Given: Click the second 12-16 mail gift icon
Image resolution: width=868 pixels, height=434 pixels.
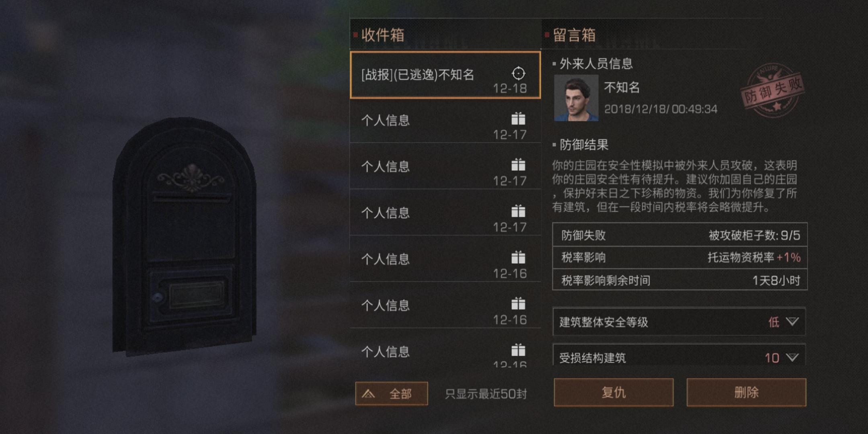Looking at the screenshot, I should [518, 303].
